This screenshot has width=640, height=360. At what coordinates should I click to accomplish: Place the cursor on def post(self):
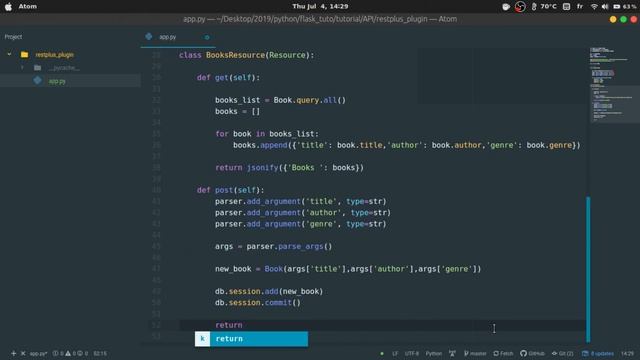click(x=230, y=190)
